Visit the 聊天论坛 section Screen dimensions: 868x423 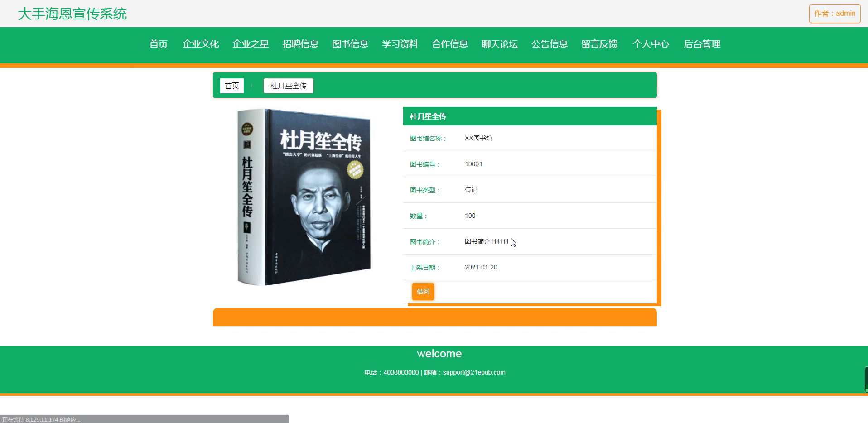click(500, 44)
